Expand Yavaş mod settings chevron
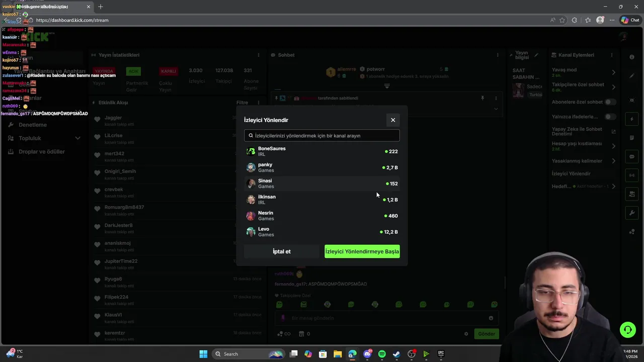This screenshot has width=644, height=362. pyautogui.click(x=613, y=72)
